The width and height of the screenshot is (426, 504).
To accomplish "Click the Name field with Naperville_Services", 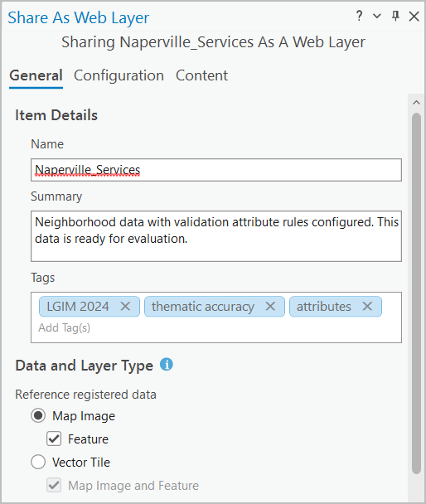I will (x=216, y=170).
